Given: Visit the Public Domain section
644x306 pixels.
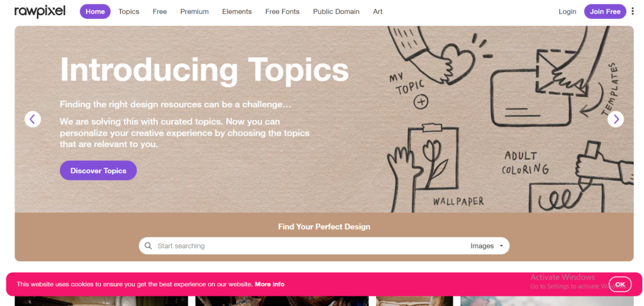Looking at the screenshot, I should click(x=336, y=11).
